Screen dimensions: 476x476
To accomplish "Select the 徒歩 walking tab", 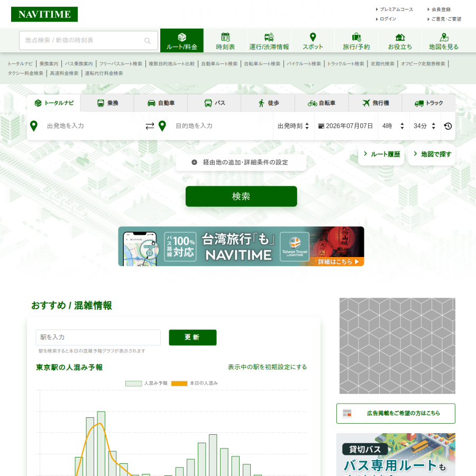I will click(268, 103).
